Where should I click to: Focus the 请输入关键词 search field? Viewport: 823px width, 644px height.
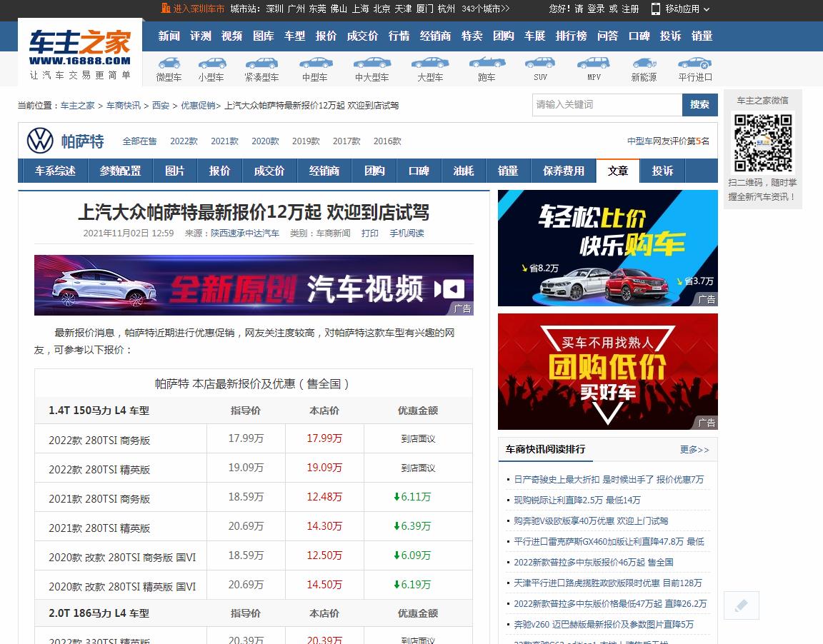click(x=607, y=104)
